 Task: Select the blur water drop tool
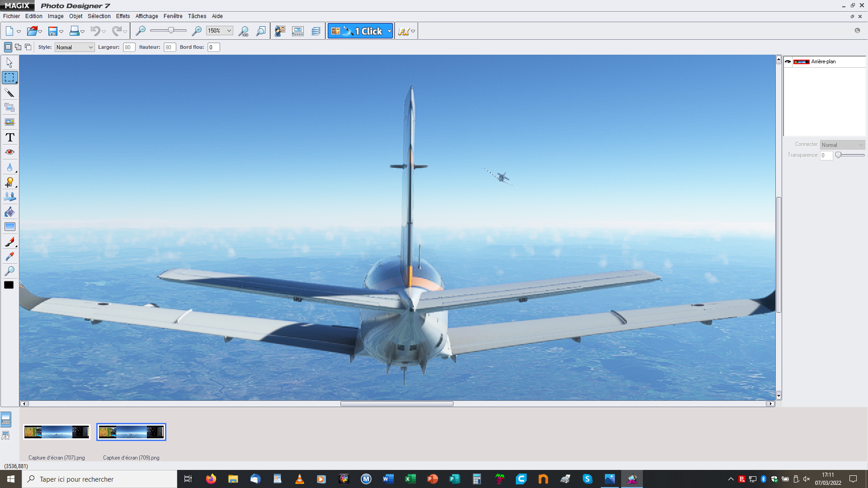tap(9, 167)
